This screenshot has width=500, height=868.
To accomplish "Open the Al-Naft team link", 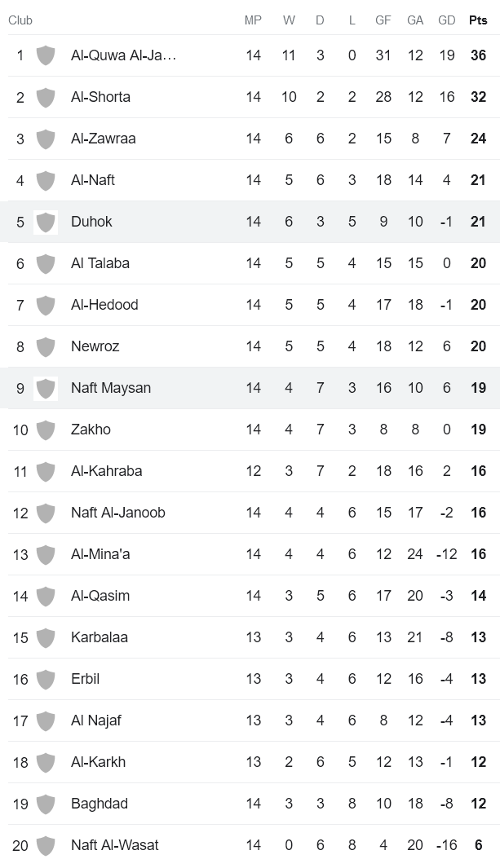I will click(x=93, y=180).
